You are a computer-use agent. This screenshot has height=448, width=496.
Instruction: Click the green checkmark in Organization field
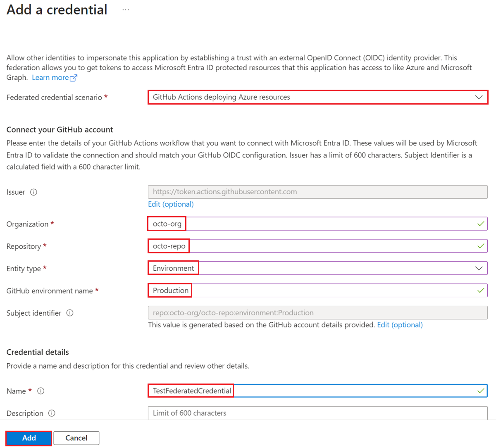[481, 224]
